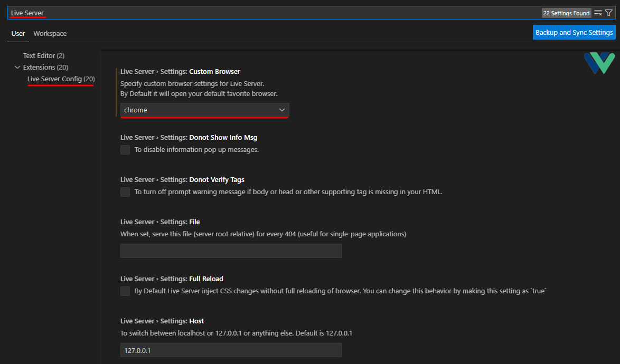Screen dimensions: 620x364
Task: Click the Clear Settings Search Input icon
Action: point(598,13)
